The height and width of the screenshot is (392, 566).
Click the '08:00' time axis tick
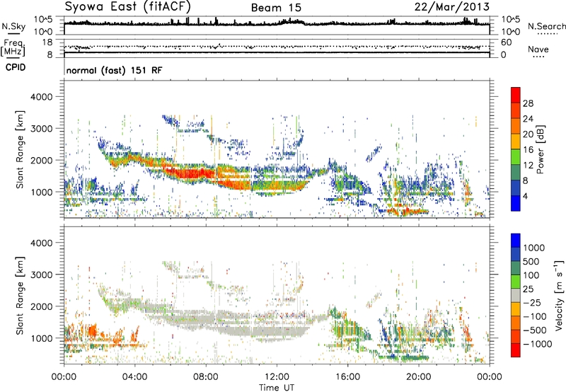(x=205, y=377)
